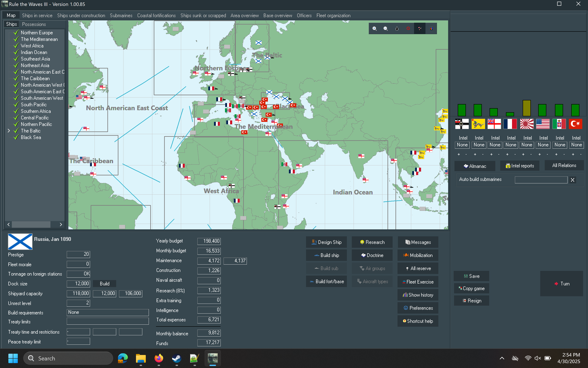Select the Italian flag in relations panel
Image resolution: width=588 pixels, height=368 pixels.
[x=559, y=124]
